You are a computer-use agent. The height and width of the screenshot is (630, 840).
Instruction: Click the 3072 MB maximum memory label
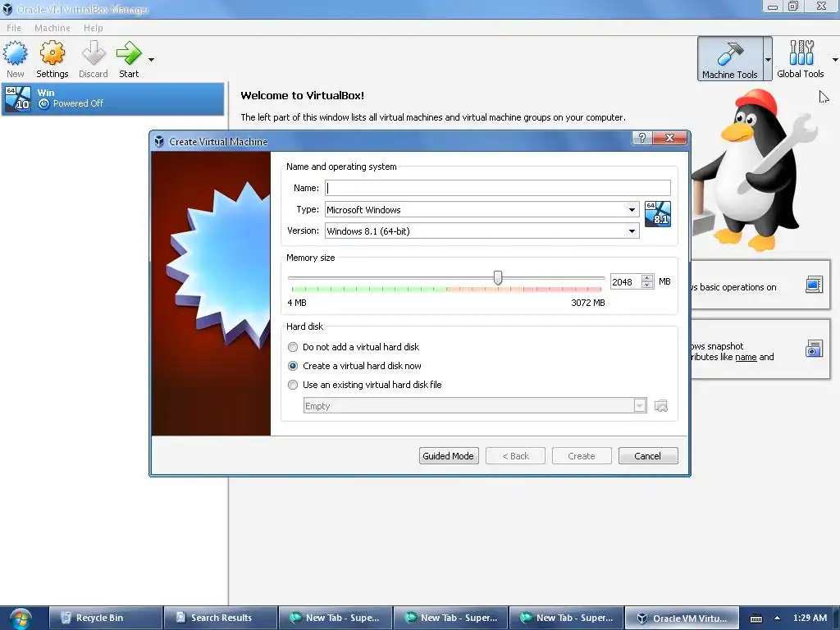[587, 303]
